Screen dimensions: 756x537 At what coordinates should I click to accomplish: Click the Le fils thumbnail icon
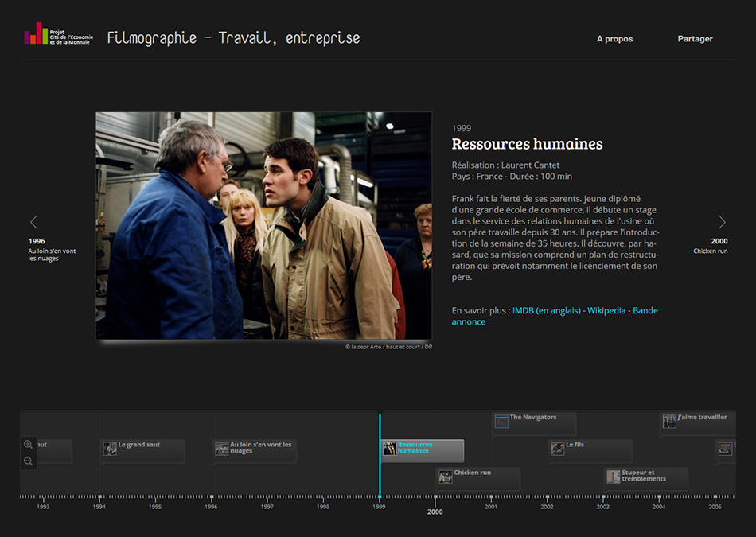tap(557, 449)
